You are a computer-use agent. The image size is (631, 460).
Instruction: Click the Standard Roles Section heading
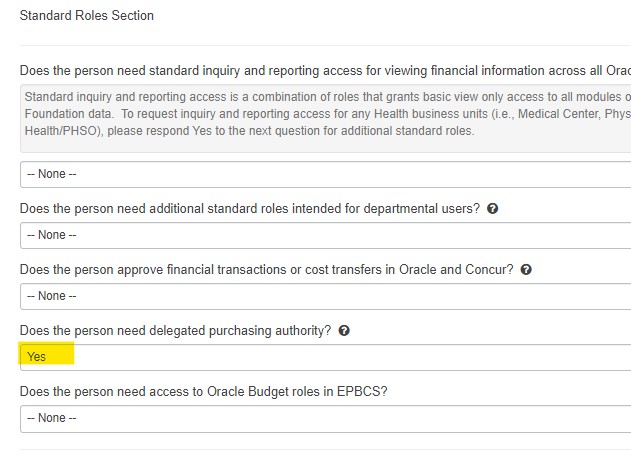coord(87,15)
